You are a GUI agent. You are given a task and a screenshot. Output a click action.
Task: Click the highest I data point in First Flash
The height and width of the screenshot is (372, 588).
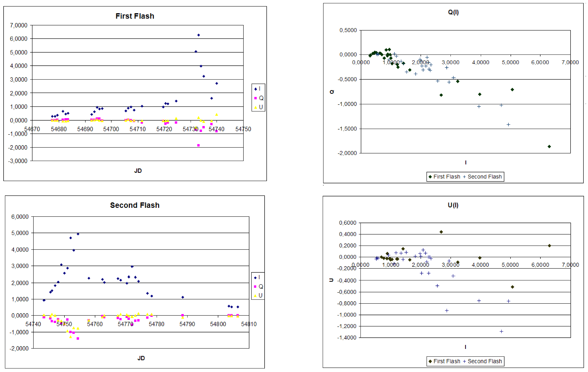coord(199,35)
